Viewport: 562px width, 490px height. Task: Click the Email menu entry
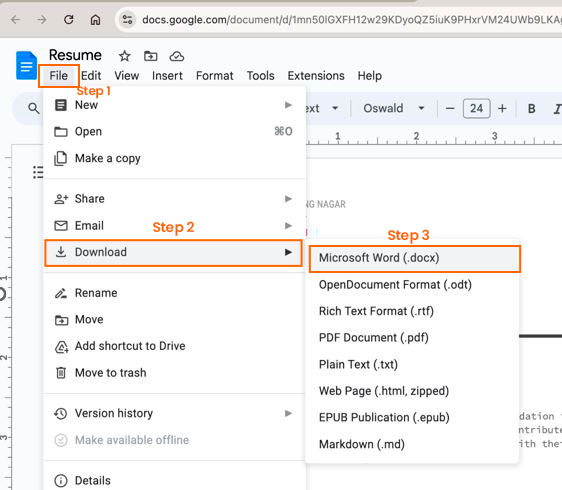(174, 225)
